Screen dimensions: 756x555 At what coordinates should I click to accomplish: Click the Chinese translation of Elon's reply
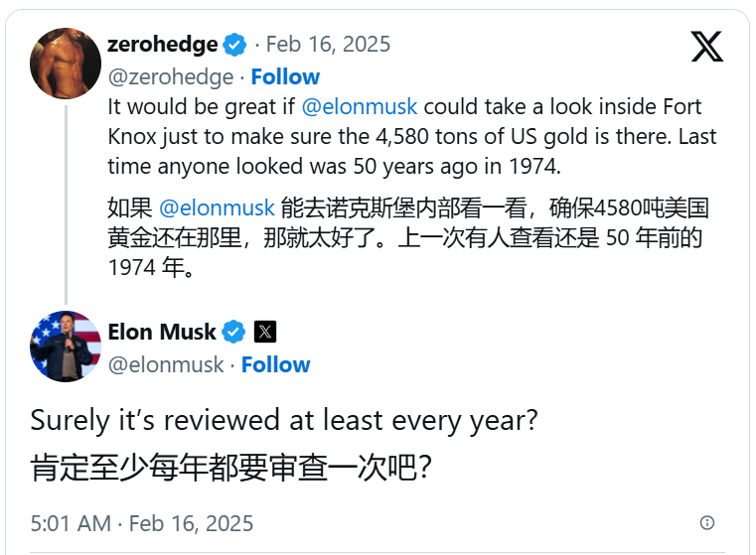tap(230, 467)
